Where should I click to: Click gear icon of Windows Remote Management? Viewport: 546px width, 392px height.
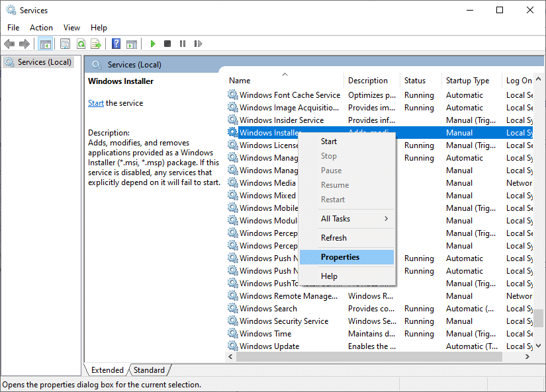pyautogui.click(x=232, y=295)
